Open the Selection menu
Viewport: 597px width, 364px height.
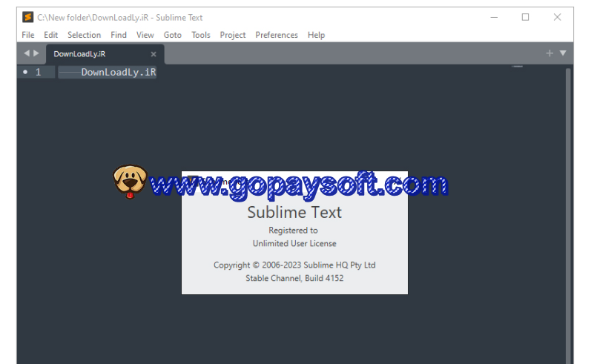coord(84,35)
